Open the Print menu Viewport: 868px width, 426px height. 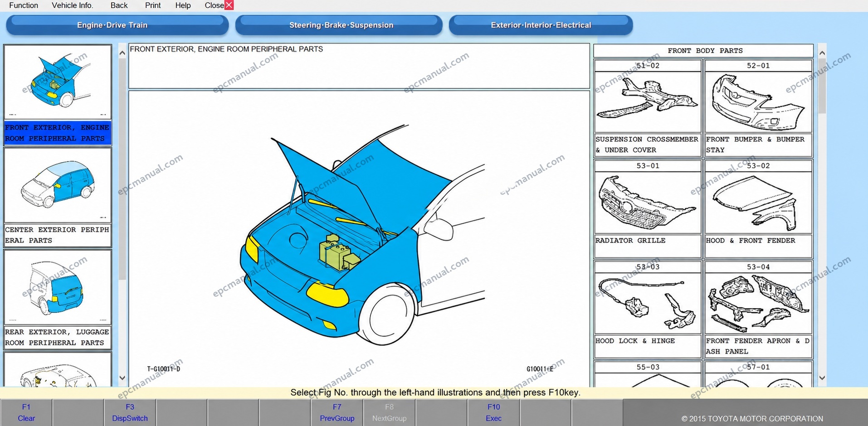[153, 5]
